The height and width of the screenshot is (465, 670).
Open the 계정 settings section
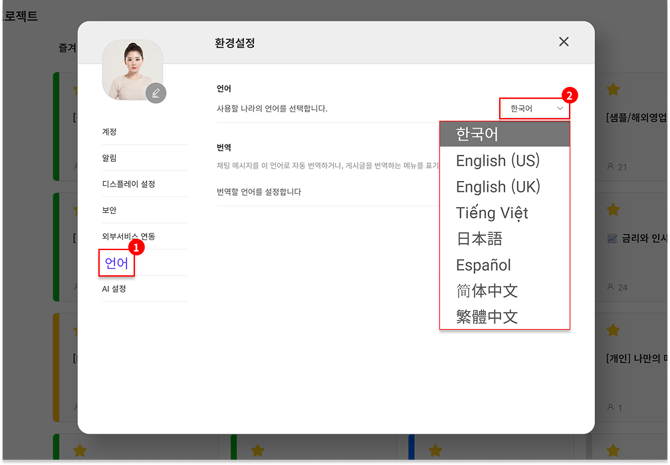[110, 132]
